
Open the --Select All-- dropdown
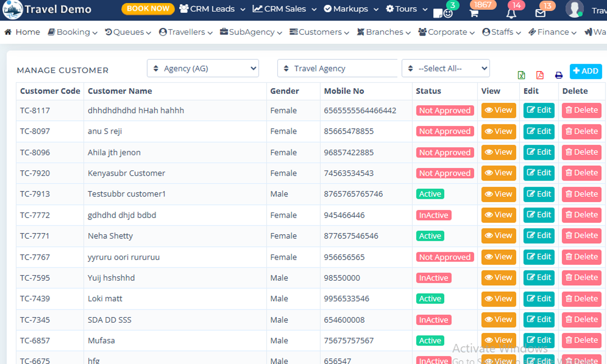click(x=445, y=68)
